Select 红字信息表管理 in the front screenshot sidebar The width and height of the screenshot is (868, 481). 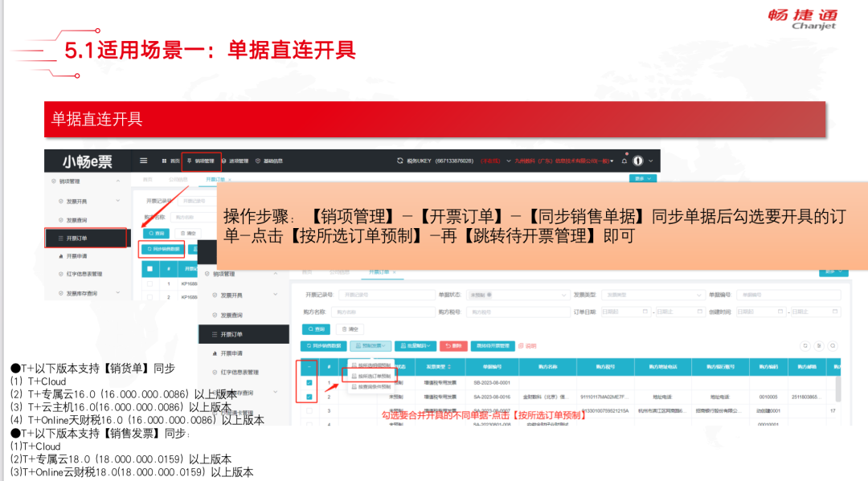click(235, 372)
